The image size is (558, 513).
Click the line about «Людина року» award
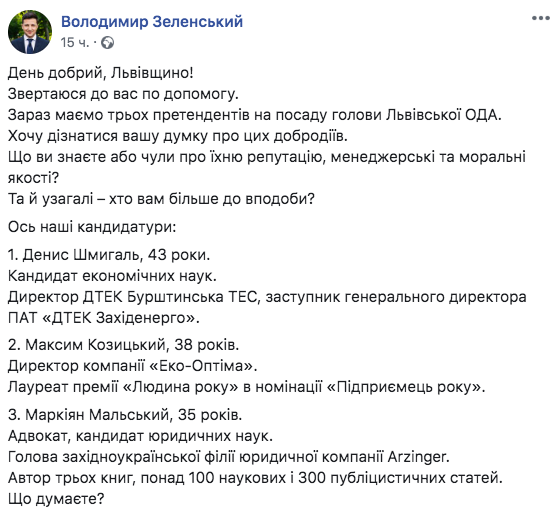coord(247,387)
